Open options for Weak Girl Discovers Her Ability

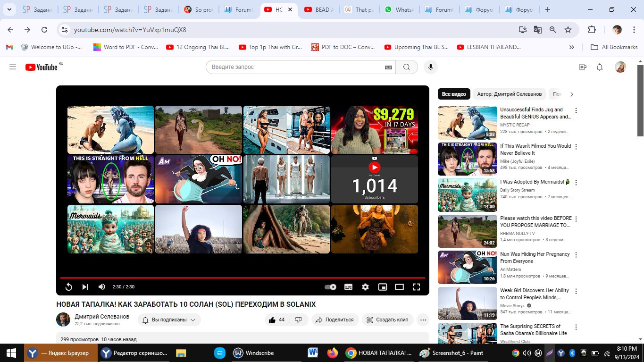[x=576, y=291]
